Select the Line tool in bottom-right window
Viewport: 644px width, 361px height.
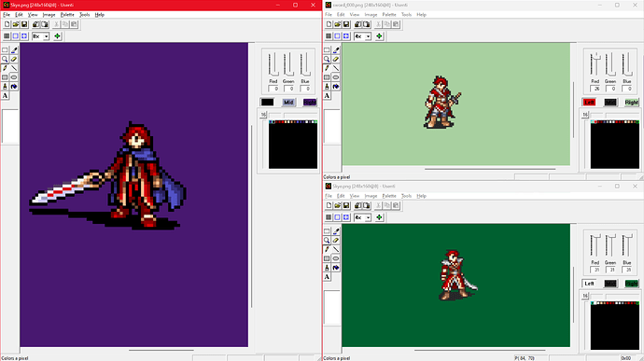(336, 249)
